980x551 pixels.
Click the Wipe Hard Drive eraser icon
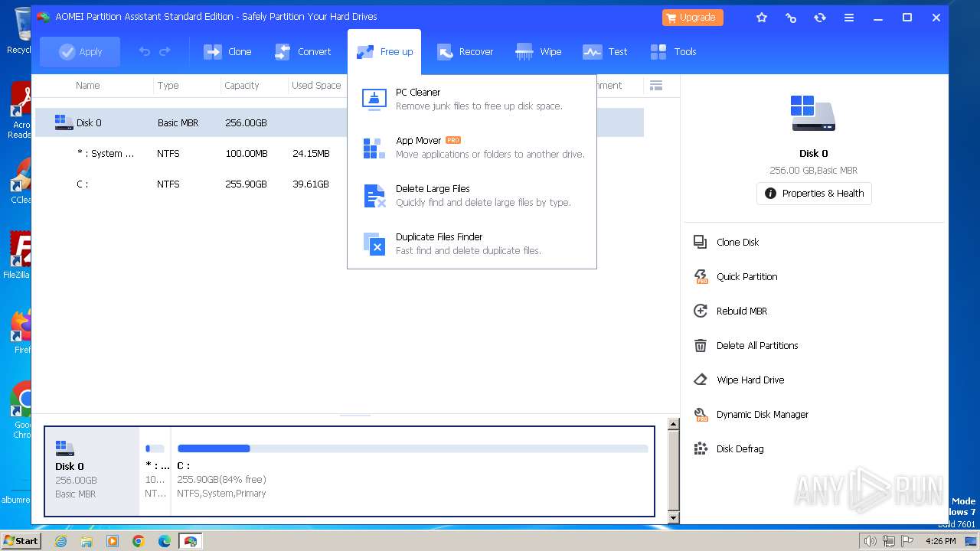(700, 380)
